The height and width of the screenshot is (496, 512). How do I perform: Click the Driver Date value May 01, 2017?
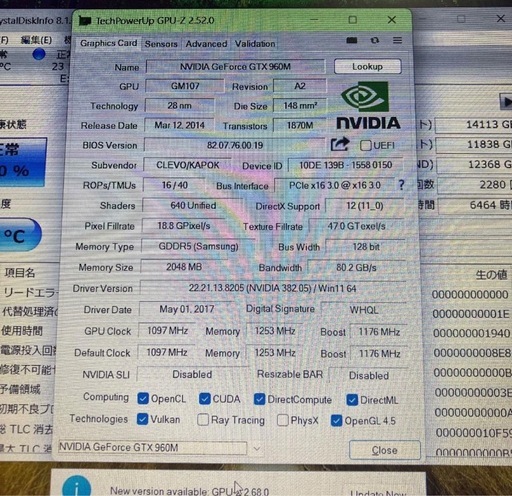point(187,309)
